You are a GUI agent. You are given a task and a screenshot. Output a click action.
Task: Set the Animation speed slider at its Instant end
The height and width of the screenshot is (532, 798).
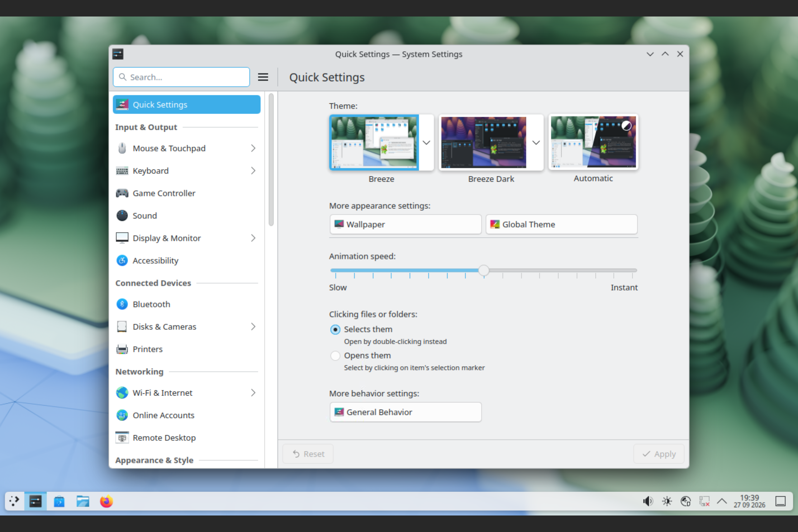pos(632,270)
